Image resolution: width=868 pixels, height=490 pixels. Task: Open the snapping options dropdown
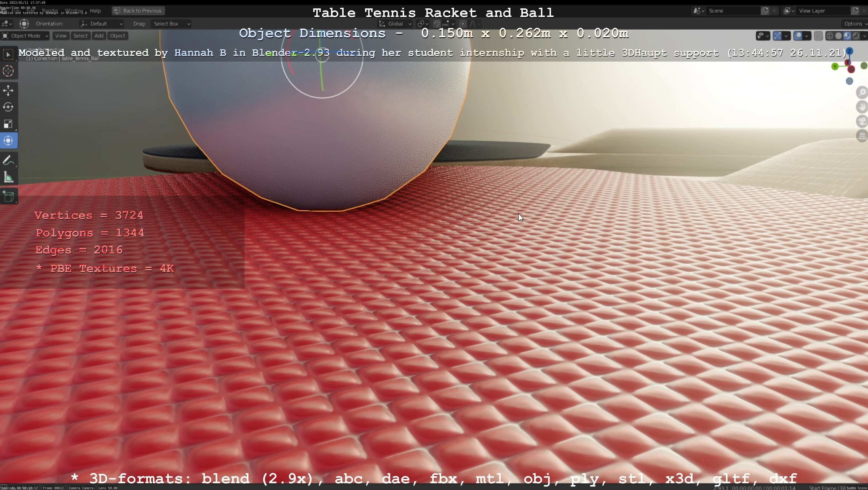[x=449, y=24]
